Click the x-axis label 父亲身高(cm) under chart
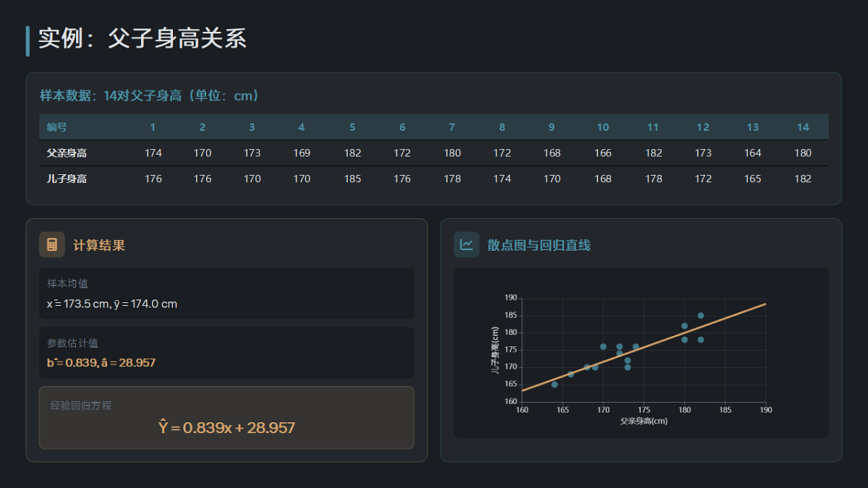Screen dimensions: 868x488 [x=644, y=421]
